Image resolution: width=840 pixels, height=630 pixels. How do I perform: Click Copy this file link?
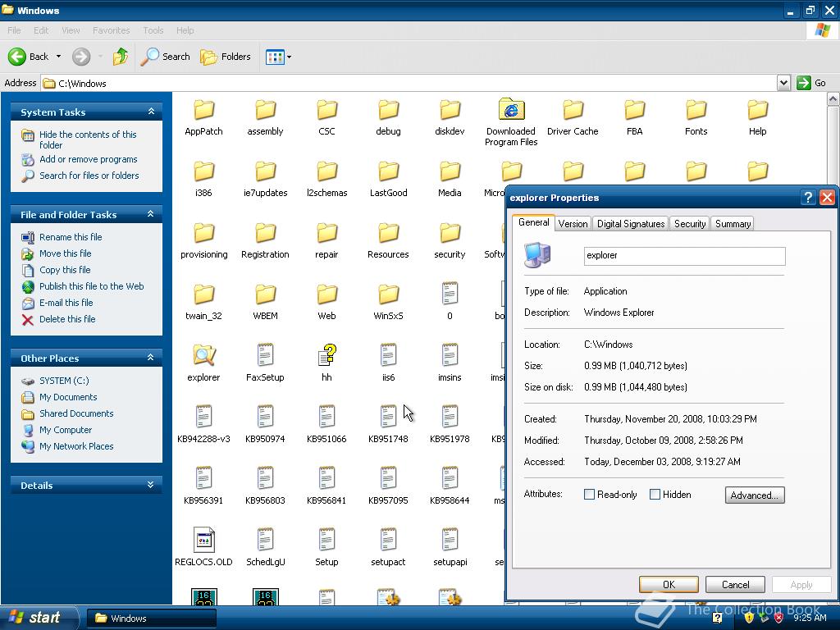point(65,269)
